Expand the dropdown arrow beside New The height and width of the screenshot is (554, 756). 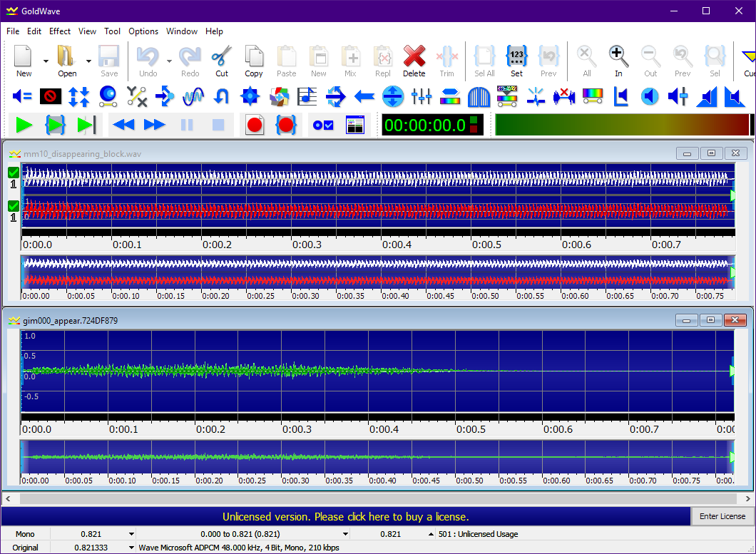[x=46, y=61]
